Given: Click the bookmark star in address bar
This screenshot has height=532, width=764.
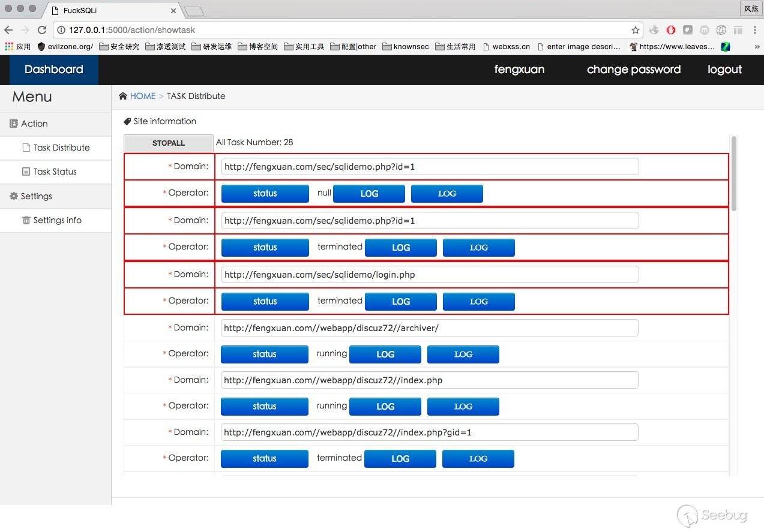Looking at the screenshot, I should pos(635,30).
